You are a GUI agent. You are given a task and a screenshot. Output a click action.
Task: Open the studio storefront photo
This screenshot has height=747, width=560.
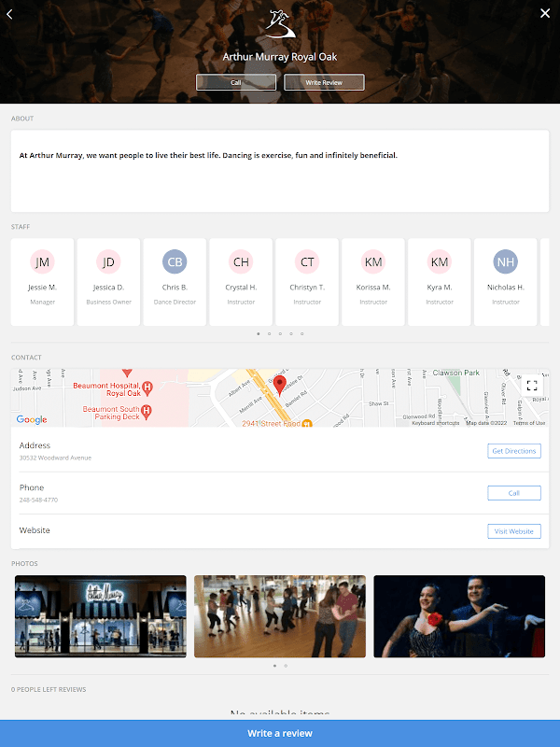pos(101,616)
